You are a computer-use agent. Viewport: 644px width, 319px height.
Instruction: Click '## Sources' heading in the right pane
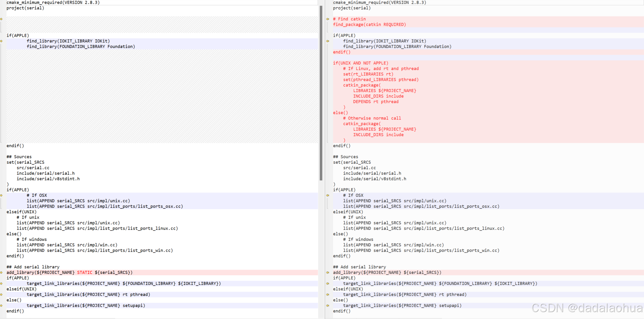click(345, 157)
